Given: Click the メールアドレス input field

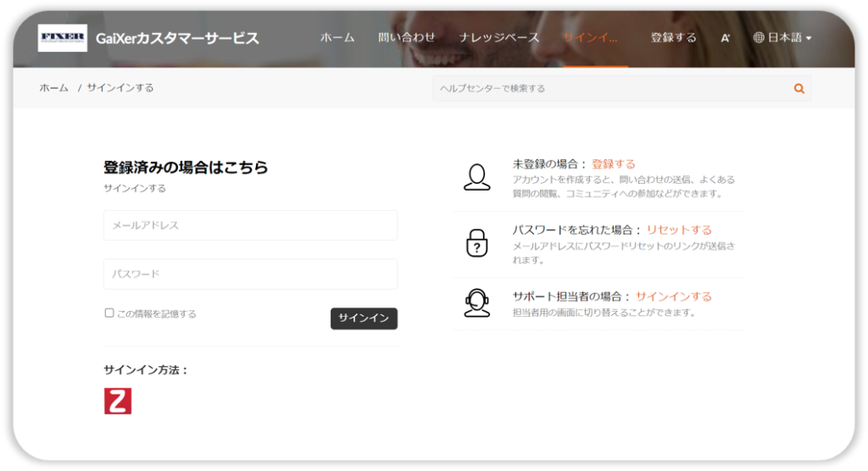Looking at the screenshot, I should click(250, 225).
